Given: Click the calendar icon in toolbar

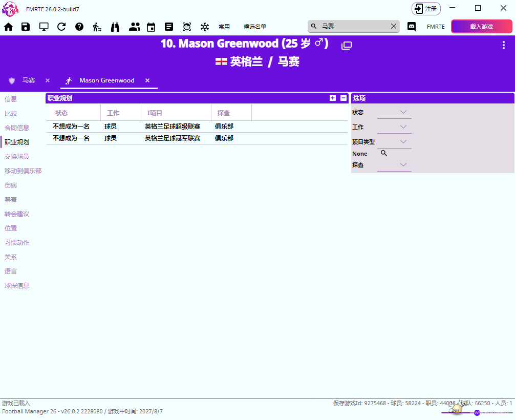Looking at the screenshot, I should 151,27.
